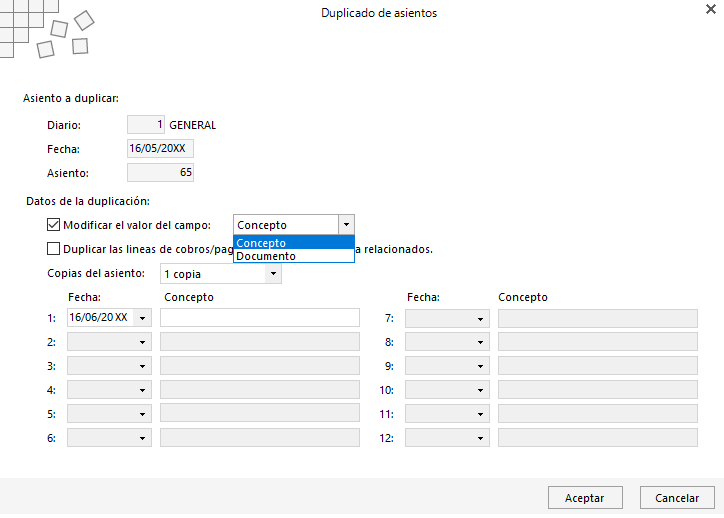This screenshot has width=724, height=518.
Task: Open the Fecha dropdown arrow for row 2
Action: (142, 342)
